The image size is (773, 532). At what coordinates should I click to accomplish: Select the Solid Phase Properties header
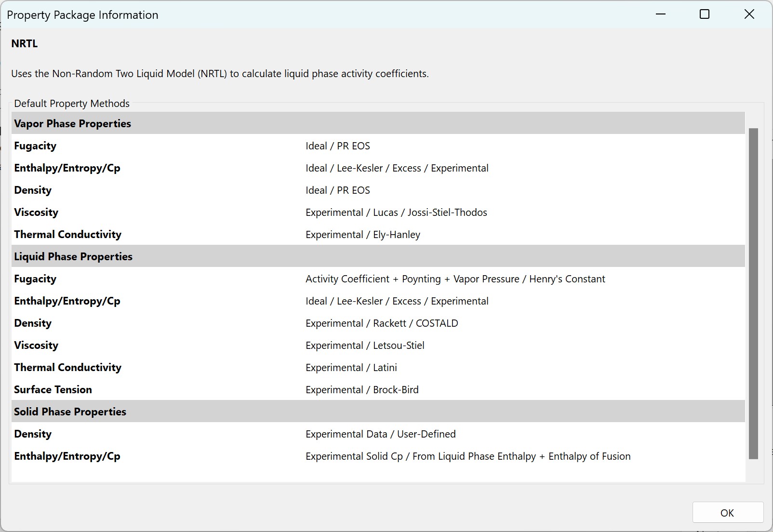[x=70, y=412]
